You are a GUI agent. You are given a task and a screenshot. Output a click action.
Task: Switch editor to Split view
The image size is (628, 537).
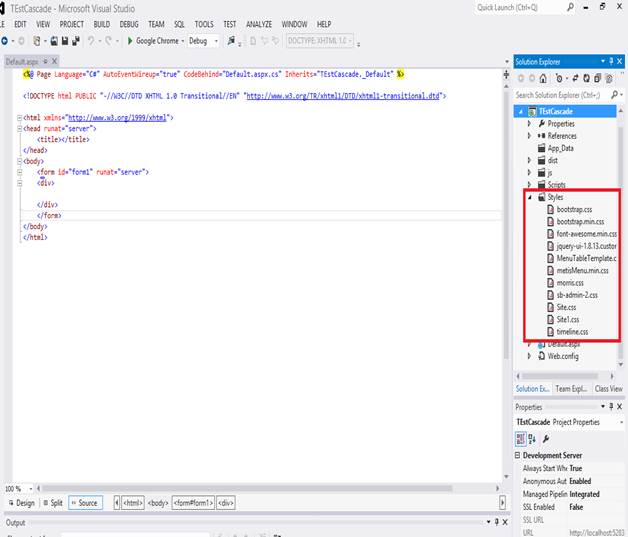pyautogui.click(x=52, y=503)
